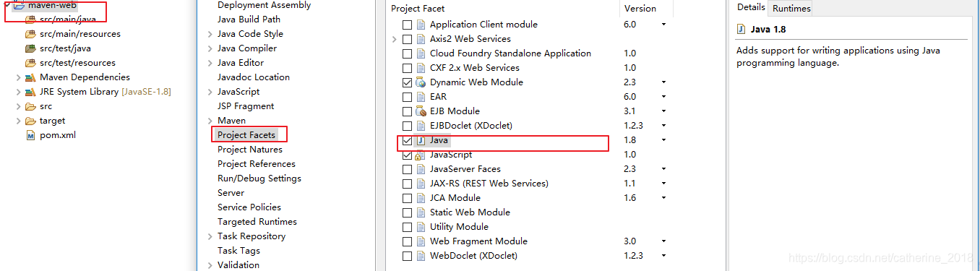The image size is (980, 271).
Task: Click the target folder icon
Action: click(30, 121)
